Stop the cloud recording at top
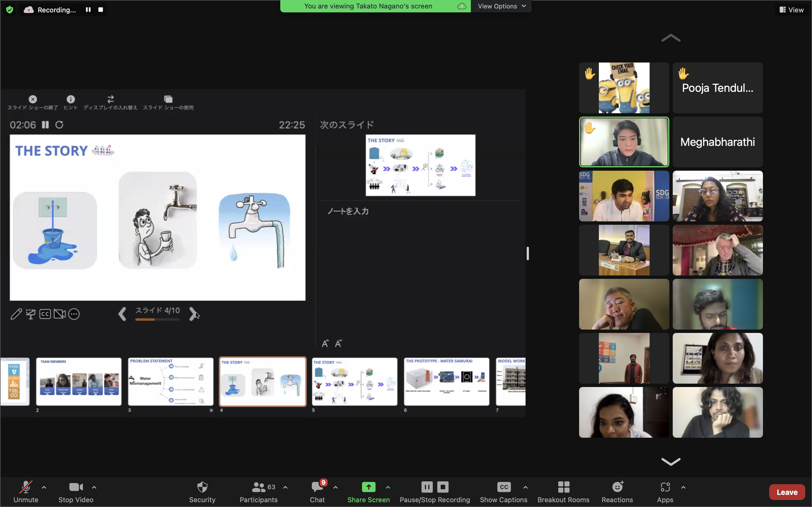 click(100, 10)
